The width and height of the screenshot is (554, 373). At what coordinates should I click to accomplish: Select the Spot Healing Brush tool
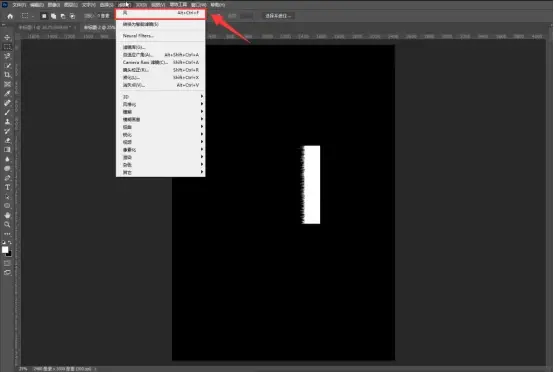7,103
